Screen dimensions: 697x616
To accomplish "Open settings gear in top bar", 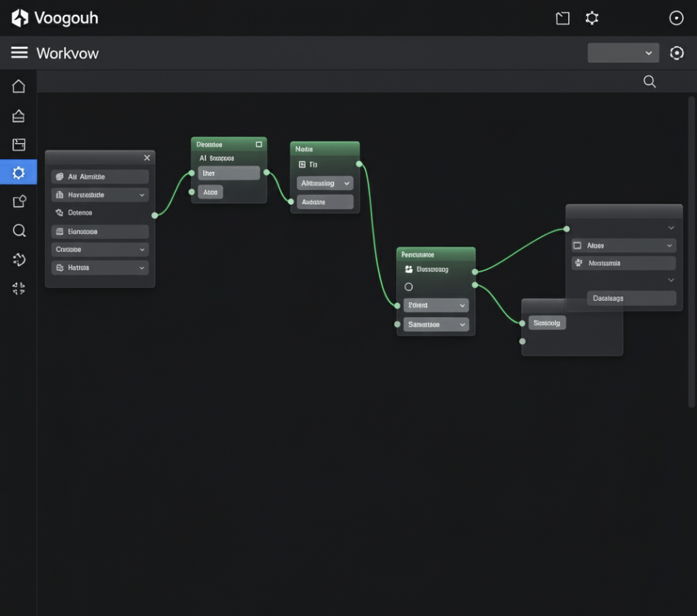I will [x=592, y=18].
